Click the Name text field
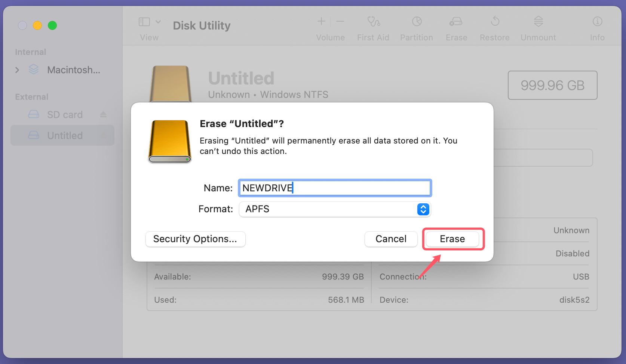The width and height of the screenshot is (626, 364). [x=335, y=188]
